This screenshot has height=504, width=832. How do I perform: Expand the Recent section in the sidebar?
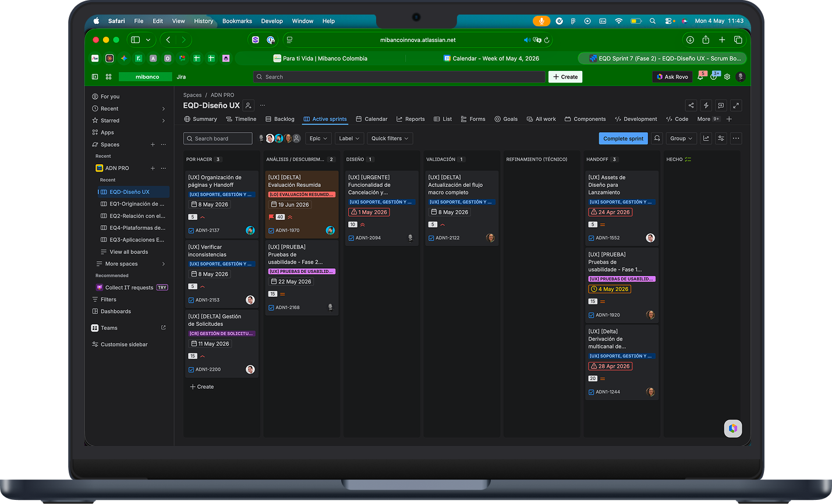[x=164, y=109]
